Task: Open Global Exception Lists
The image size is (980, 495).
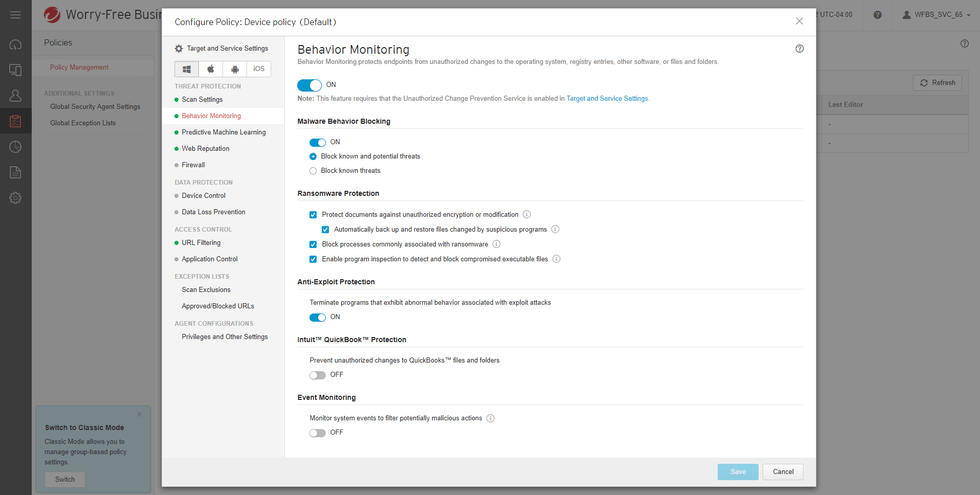Action: [x=83, y=123]
